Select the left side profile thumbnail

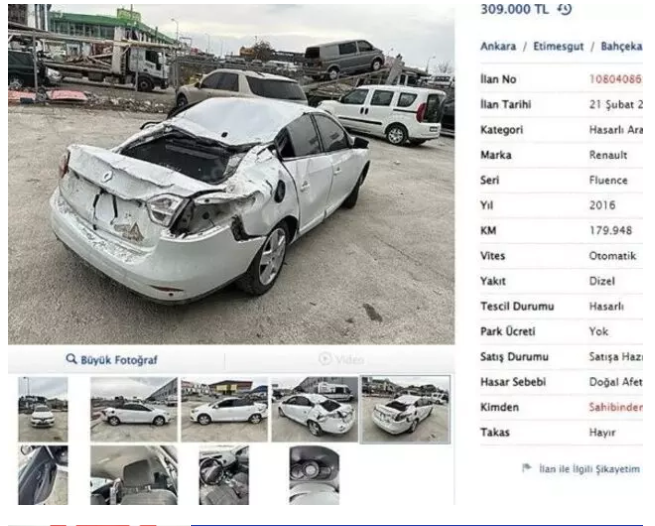coord(134,409)
